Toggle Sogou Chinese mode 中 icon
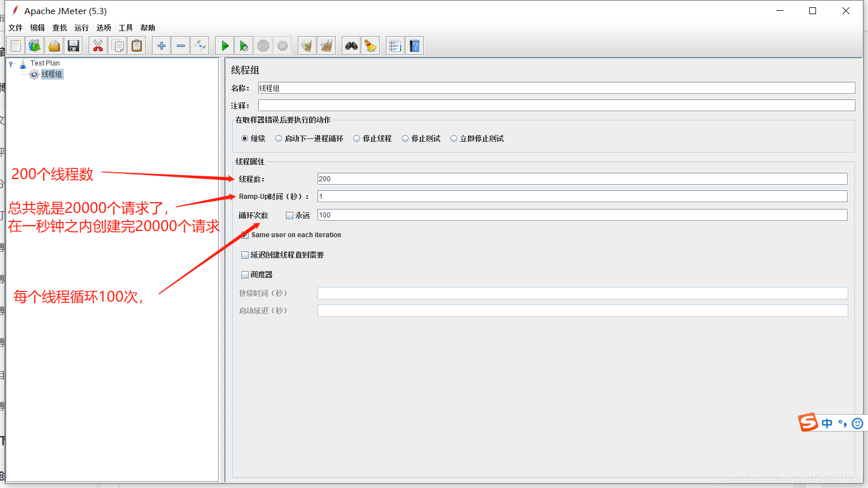This screenshot has height=488, width=868. coord(827,424)
